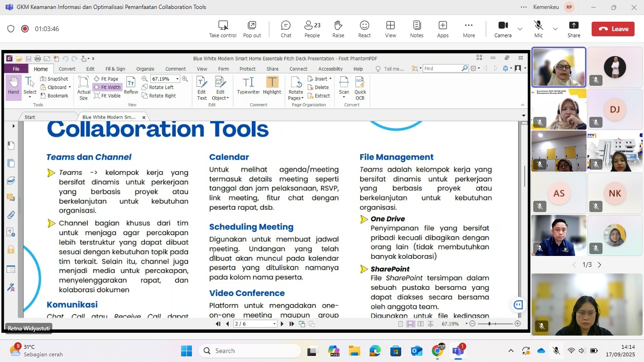
Task: Open the React emoji menu
Action: point(364,29)
